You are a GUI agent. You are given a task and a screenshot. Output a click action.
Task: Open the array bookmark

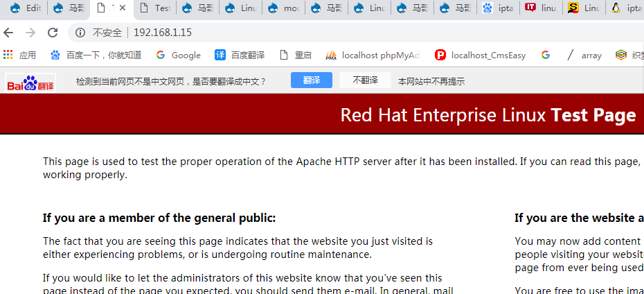(x=584, y=55)
